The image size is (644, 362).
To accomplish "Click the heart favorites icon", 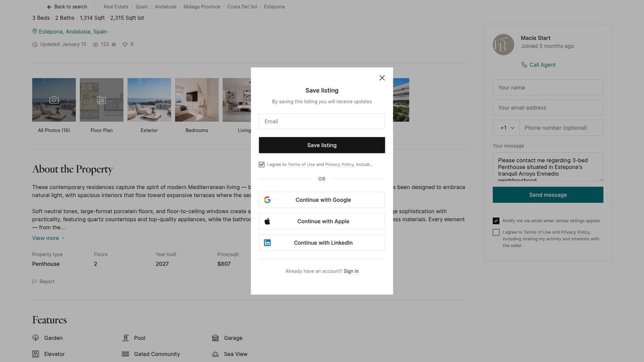I will (x=125, y=45).
